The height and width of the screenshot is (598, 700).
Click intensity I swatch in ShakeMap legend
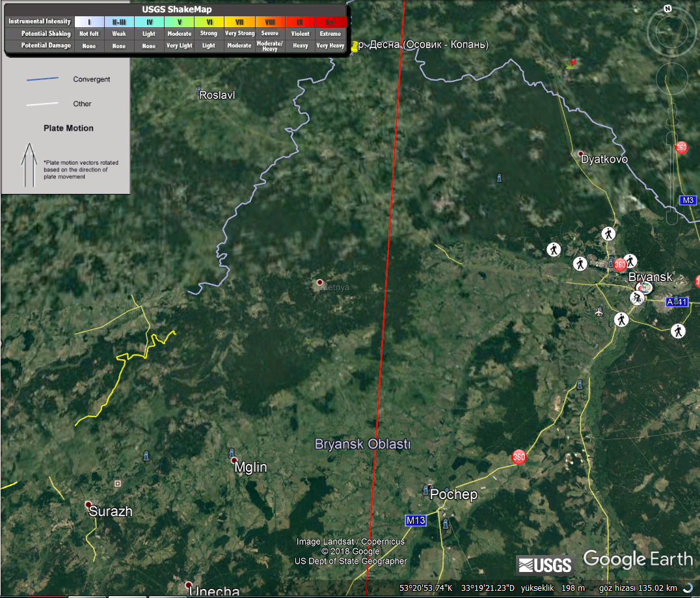click(89, 22)
